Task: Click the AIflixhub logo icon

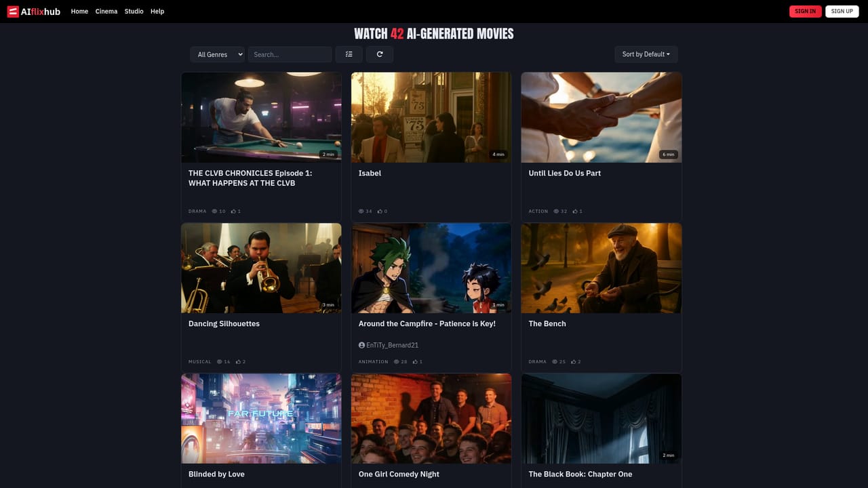Action: coord(13,12)
